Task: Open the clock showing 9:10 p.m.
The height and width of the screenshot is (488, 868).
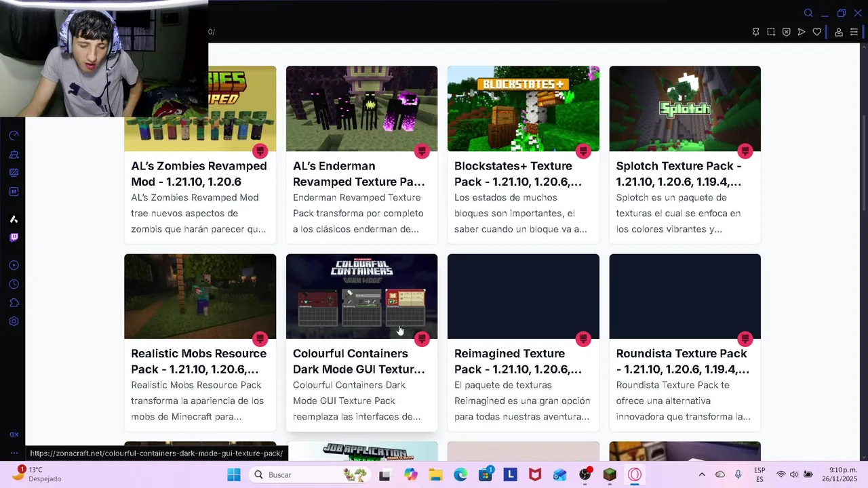Action: (x=840, y=474)
